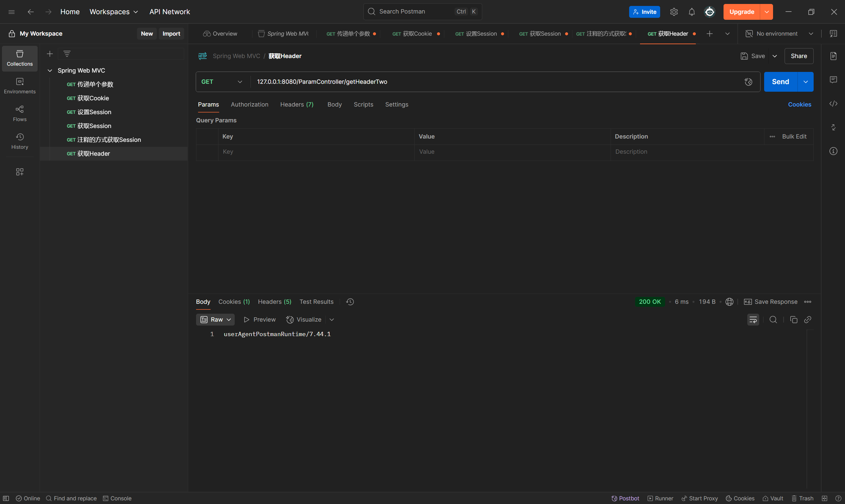The image size is (845, 504).
Task: Open the help icon in status bar
Action: tap(838, 498)
